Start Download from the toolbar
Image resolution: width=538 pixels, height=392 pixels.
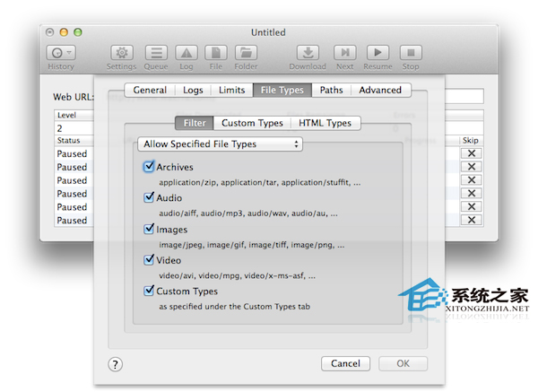[x=308, y=53]
